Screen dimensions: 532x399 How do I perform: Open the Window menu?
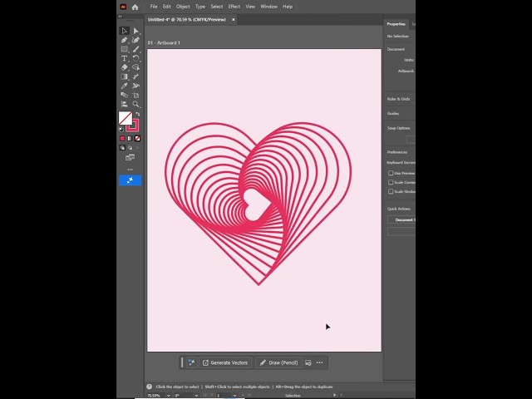268,7
